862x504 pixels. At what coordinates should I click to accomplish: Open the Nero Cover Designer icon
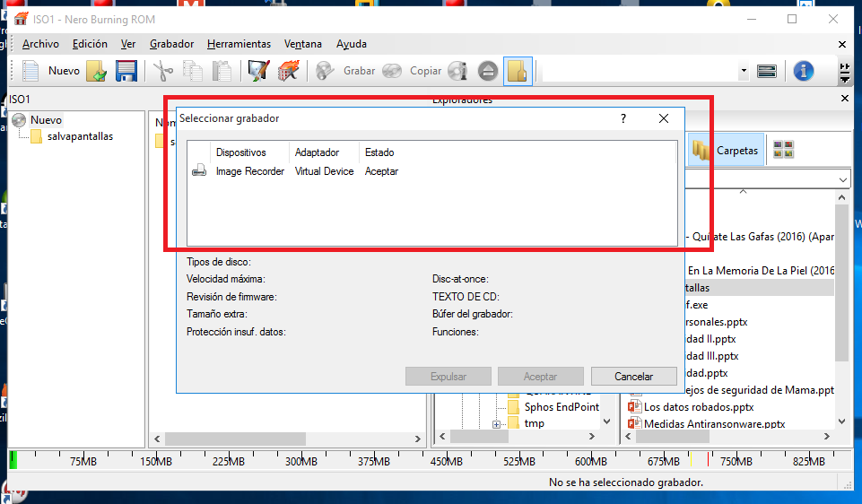click(258, 71)
